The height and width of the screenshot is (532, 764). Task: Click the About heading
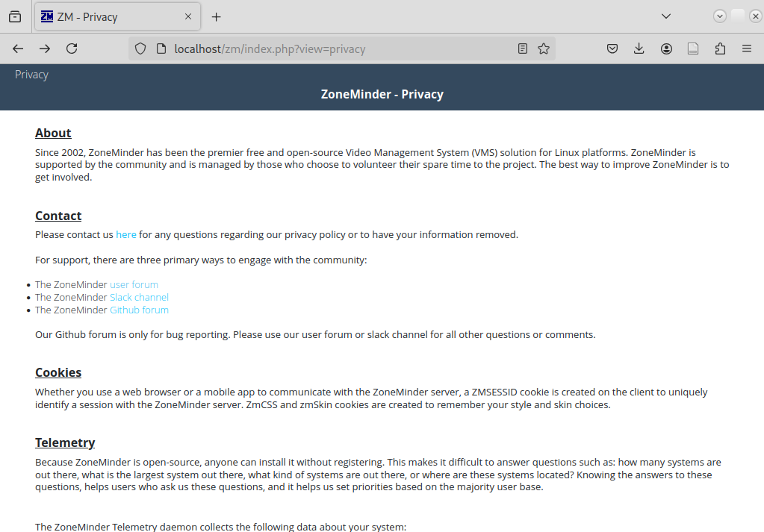[53, 133]
